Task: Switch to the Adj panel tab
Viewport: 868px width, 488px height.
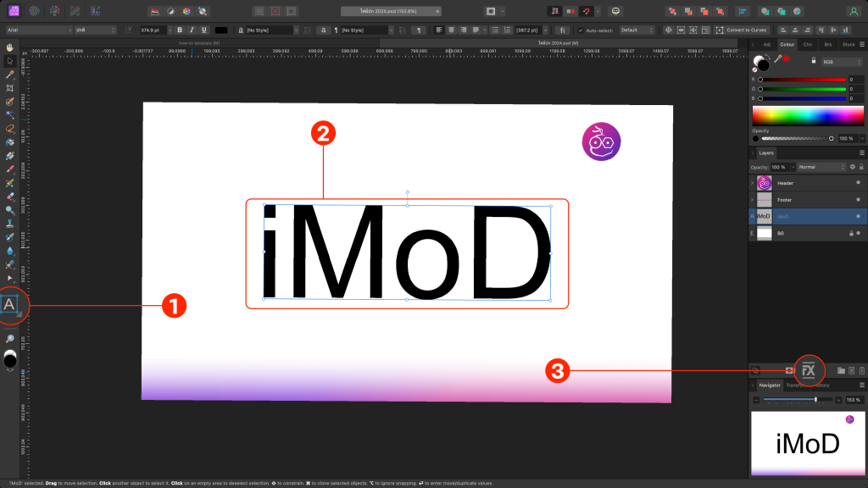Action: [767, 42]
